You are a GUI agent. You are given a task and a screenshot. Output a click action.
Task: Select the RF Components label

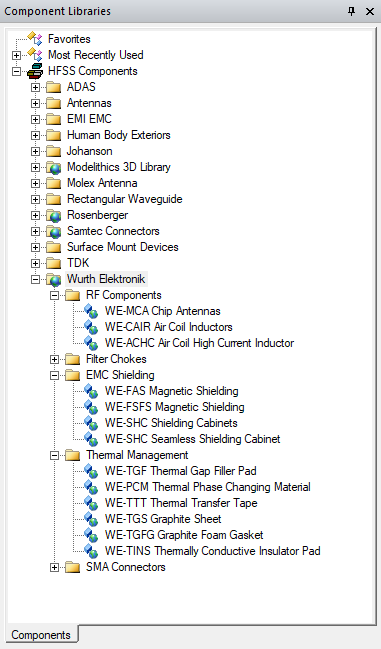click(x=124, y=296)
